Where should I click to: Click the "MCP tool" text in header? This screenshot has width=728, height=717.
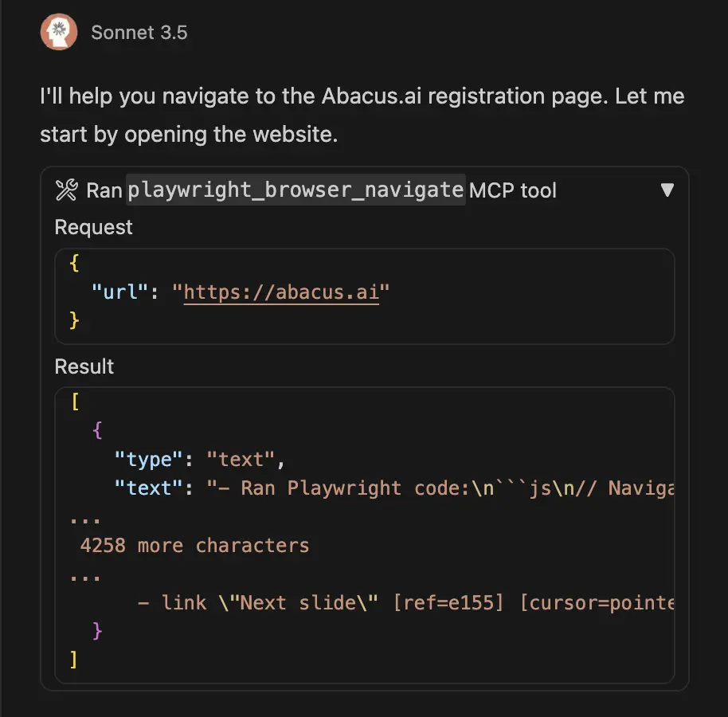513,190
